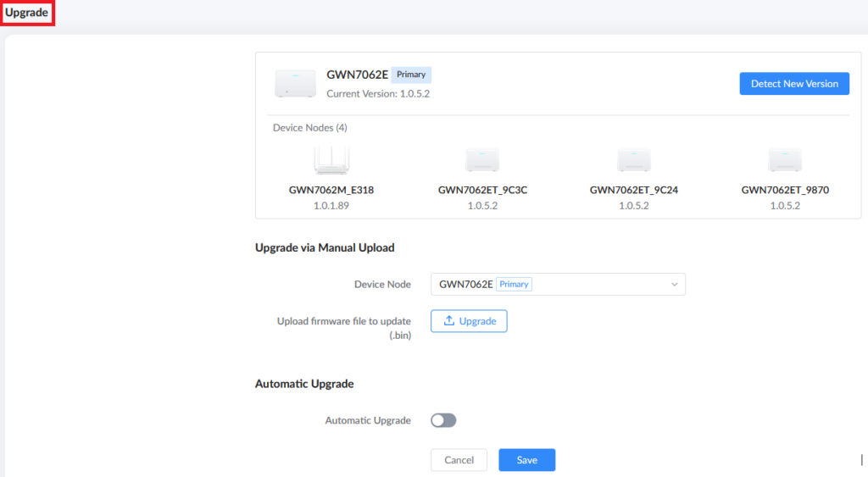Viewport: 868px width, 477px height.
Task: Cancel the upgrade settings changes
Action: coord(459,460)
